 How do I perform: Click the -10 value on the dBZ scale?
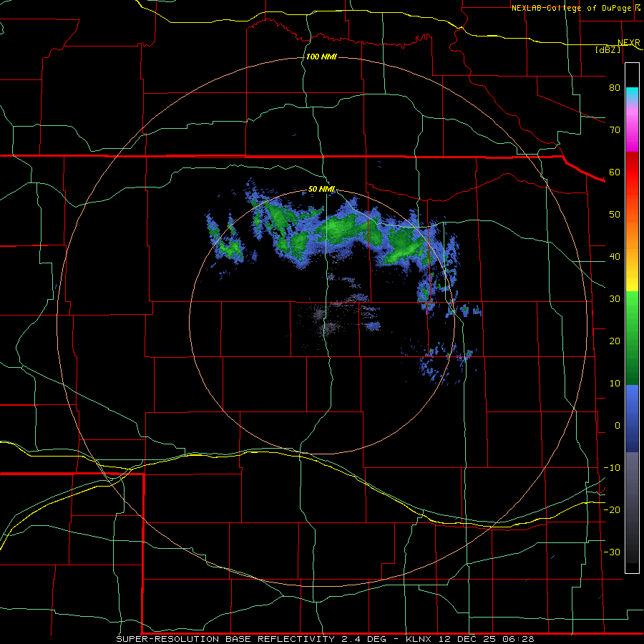pos(612,468)
